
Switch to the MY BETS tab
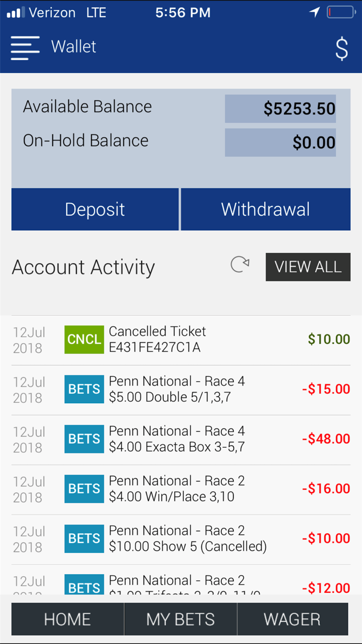pos(180,619)
